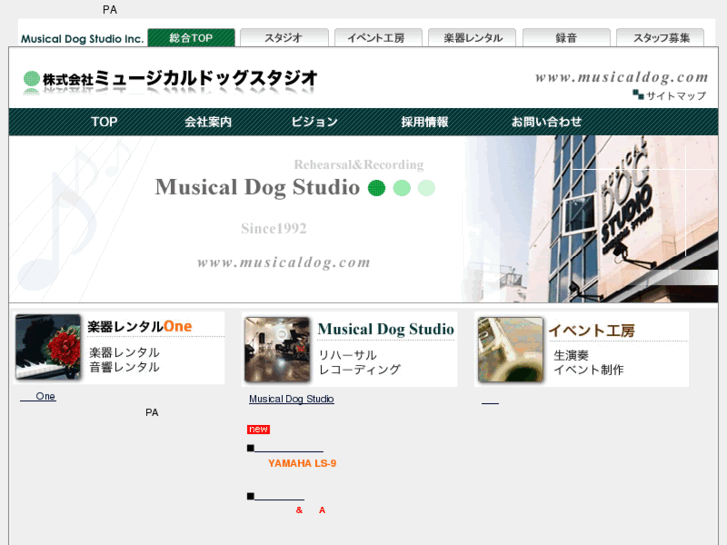Click the short underlined link below イベント工房
The image size is (727, 545).
click(490, 402)
